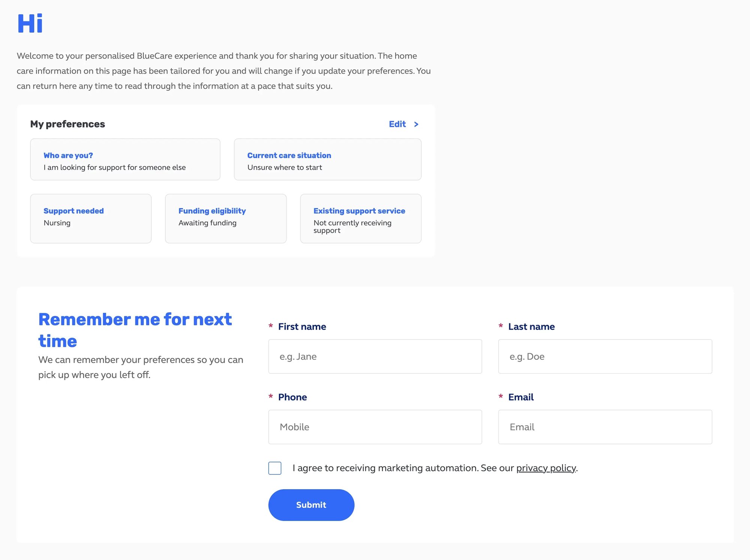Select the 'Existing support service' preference card
The width and height of the screenshot is (750, 560).
pyautogui.click(x=360, y=218)
